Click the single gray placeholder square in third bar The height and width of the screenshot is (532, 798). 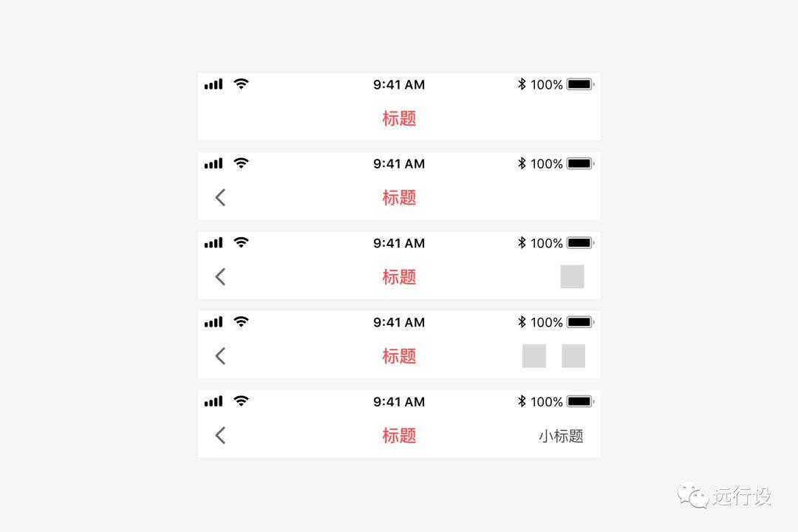(572, 276)
